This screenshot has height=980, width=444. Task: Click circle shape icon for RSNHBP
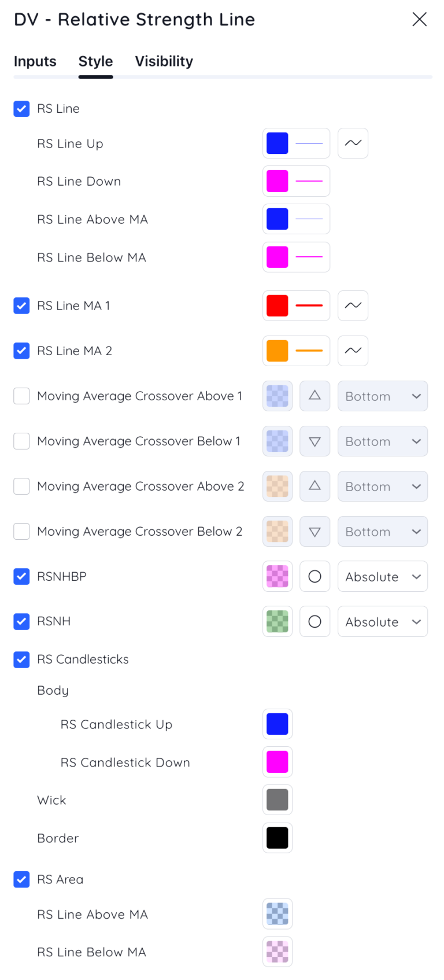[x=314, y=576]
